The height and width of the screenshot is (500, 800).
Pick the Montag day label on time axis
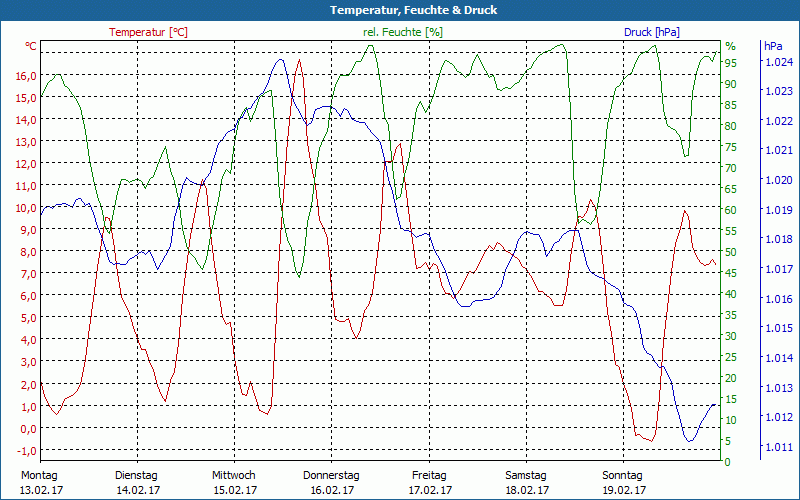tap(39, 475)
